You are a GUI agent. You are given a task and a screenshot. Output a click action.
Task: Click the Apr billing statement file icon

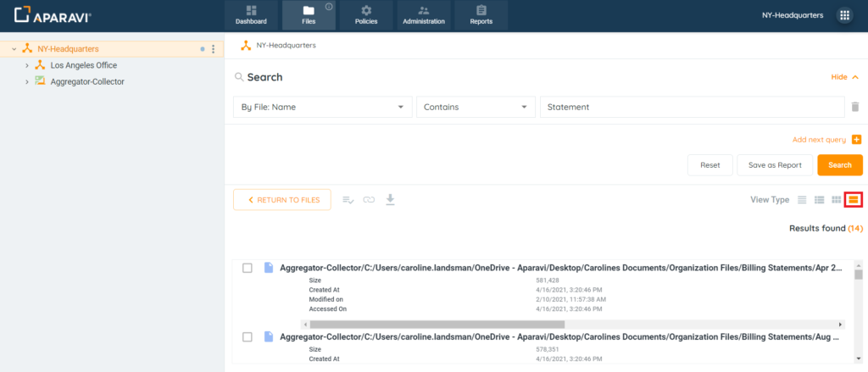269,268
